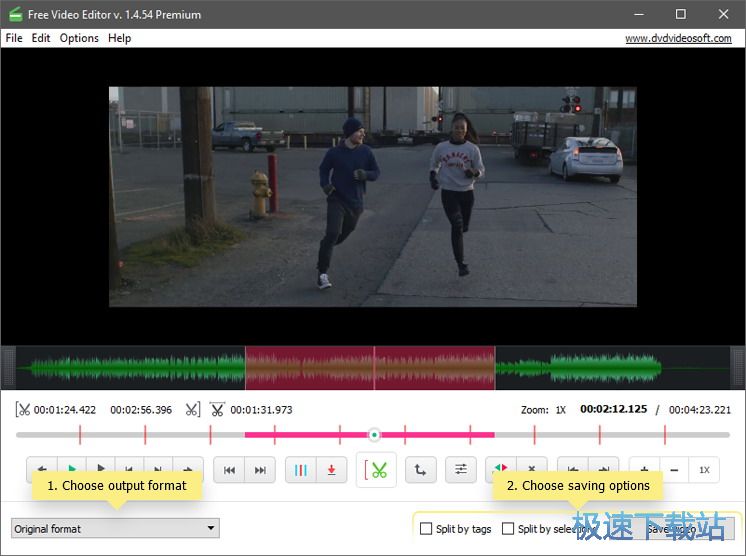The image size is (746, 556).
Task: Open the Help menu
Action: pos(119,38)
